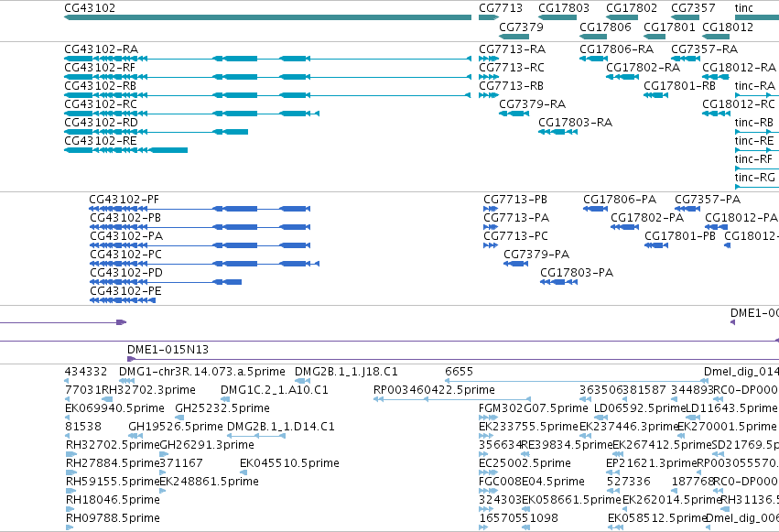
Task: Select protein CG43102-PA
Action: 200,245
